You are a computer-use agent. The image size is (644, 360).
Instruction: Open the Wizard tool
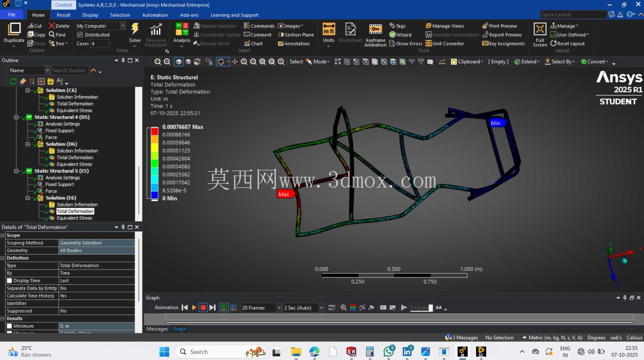point(400,35)
